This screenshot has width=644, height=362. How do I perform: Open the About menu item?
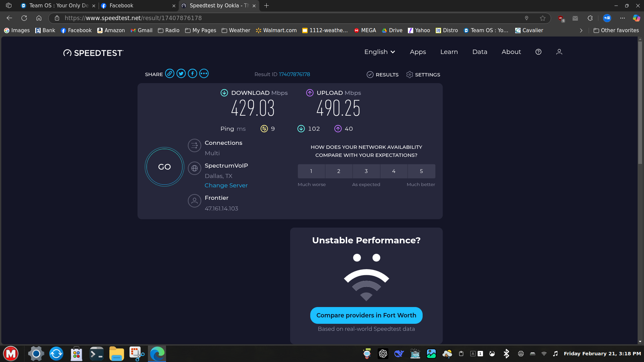click(x=511, y=52)
